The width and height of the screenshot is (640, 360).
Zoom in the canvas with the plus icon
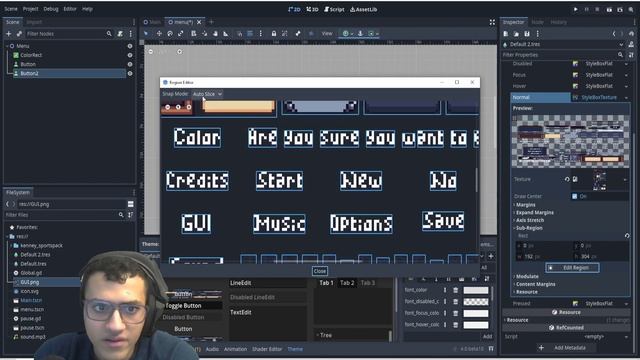point(180,52)
